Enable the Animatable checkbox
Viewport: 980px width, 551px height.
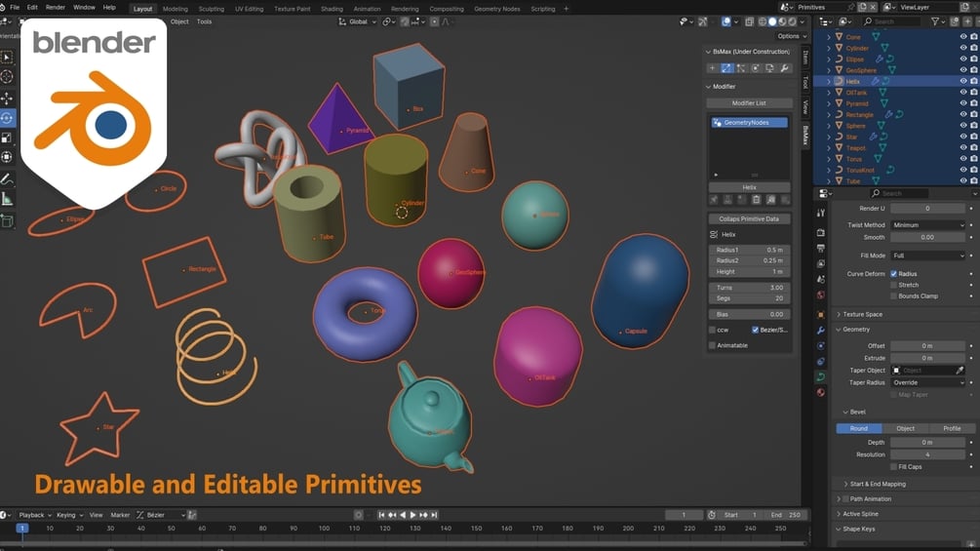coord(713,345)
